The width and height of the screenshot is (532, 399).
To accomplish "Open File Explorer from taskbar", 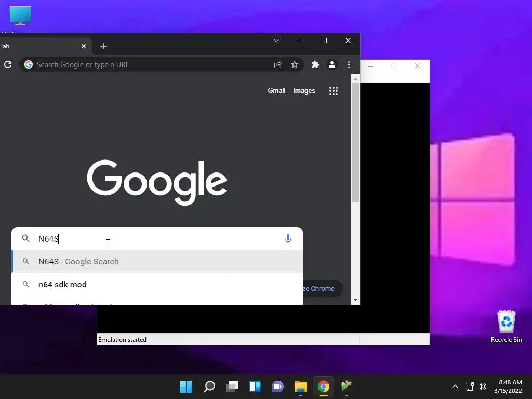I will pyautogui.click(x=301, y=387).
